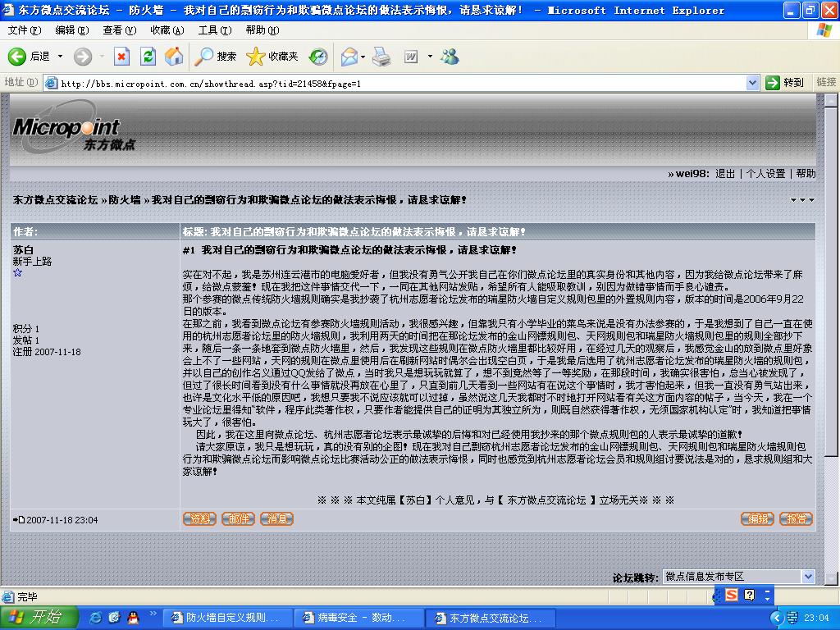Image resolution: width=840 pixels, height=630 pixels.
Task: Open the 工具(T) menu
Action: [215, 30]
